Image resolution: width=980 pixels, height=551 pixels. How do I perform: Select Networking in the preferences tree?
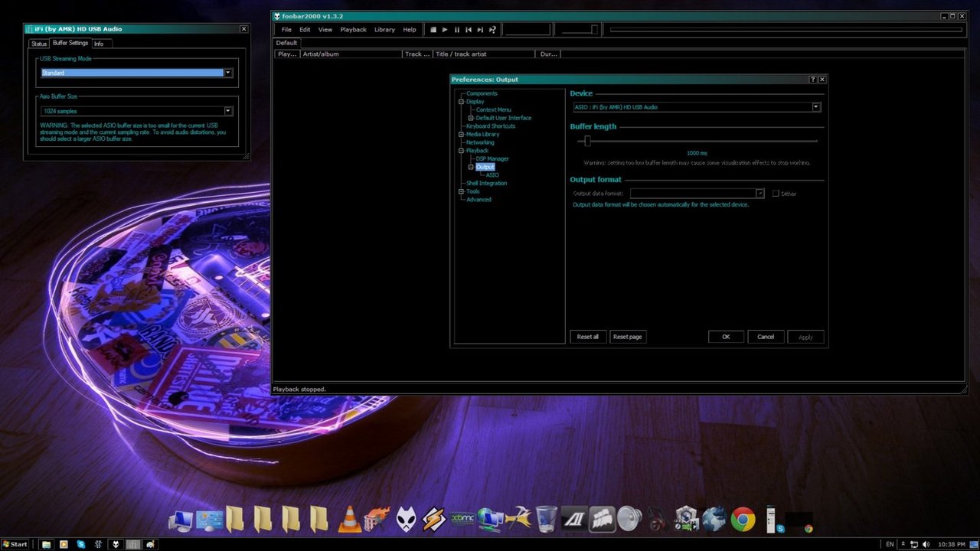[480, 142]
